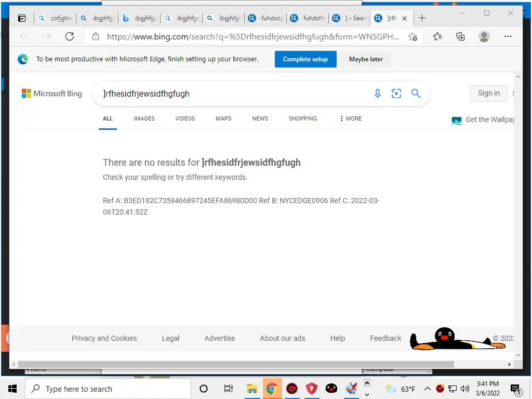Open the Collections icon
The height and width of the screenshot is (399, 532).
pos(460,37)
